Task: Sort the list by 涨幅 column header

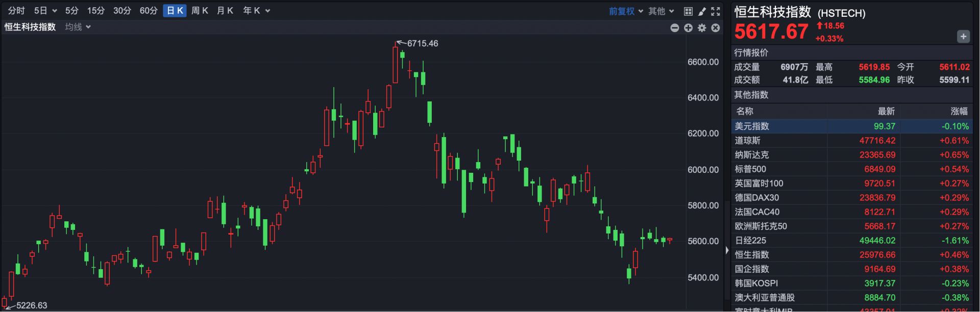Action: click(959, 111)
